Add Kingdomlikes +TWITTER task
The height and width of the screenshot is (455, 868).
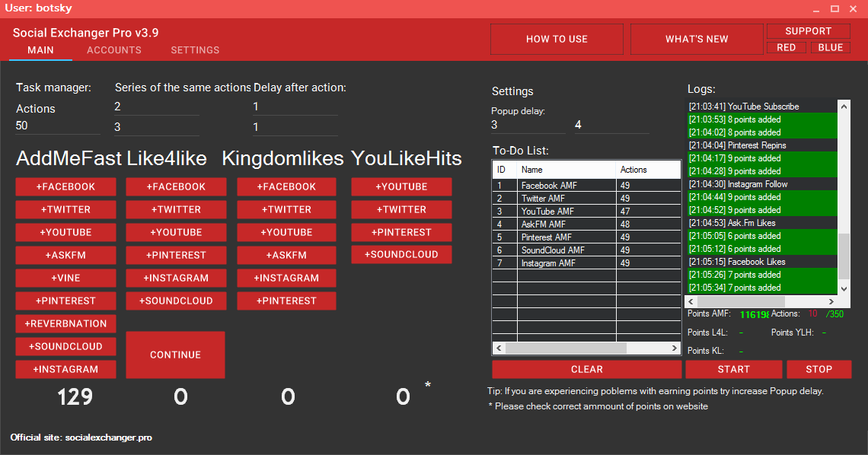click(x=287, y=209)
